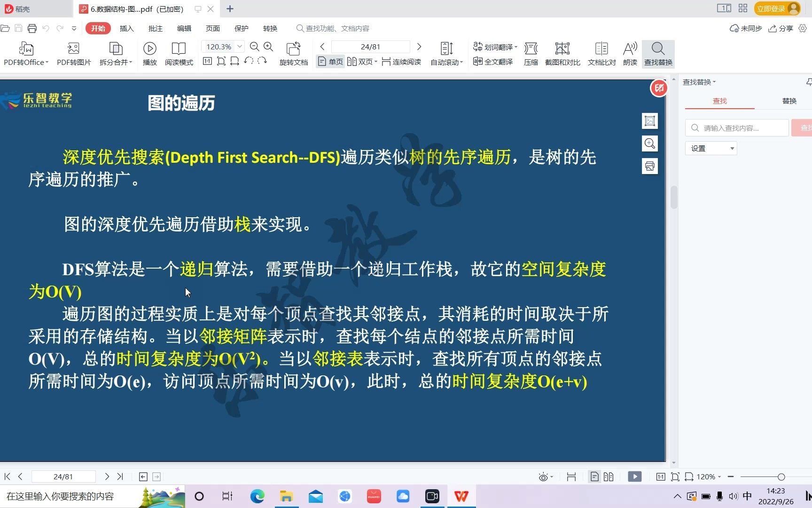Image resolution: width=812 pixels, height=508 pixels.
Task: Click the page number input showing 24/81
Action: click(370, 47)
